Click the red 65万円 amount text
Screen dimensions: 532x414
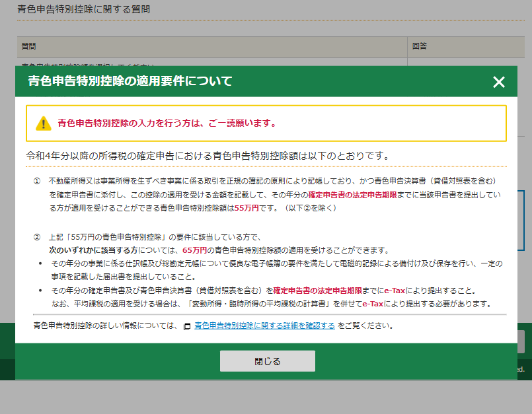(194, 251)
